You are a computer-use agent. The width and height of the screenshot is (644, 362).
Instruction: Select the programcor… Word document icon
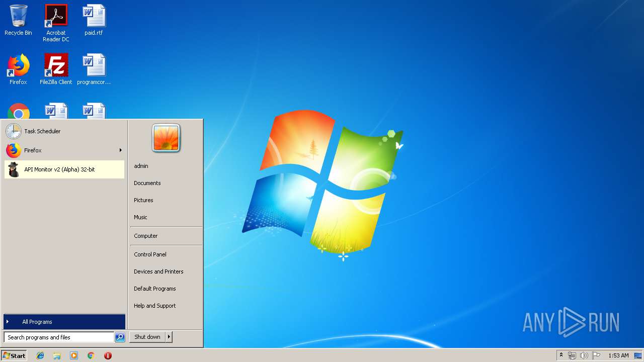point(94,70)
